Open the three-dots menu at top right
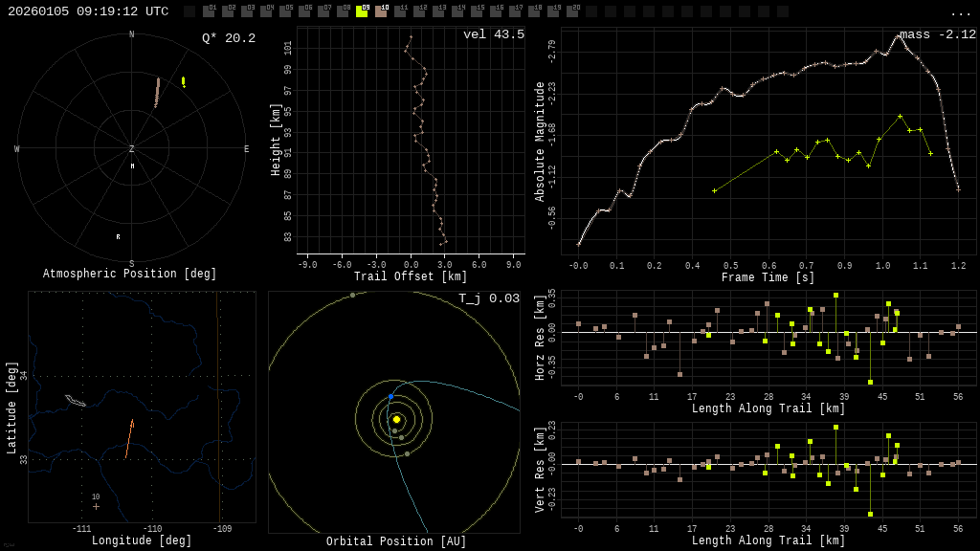 pyautogui.click(x=960, y=12)
